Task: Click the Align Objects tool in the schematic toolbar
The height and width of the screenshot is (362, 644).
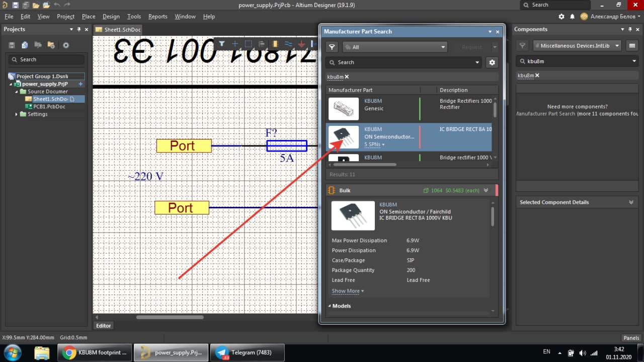Action: (262, 44)
